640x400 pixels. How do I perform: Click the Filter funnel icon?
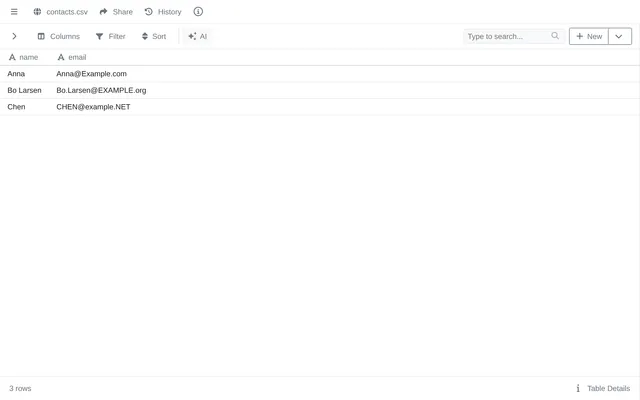tap(99, 36)
